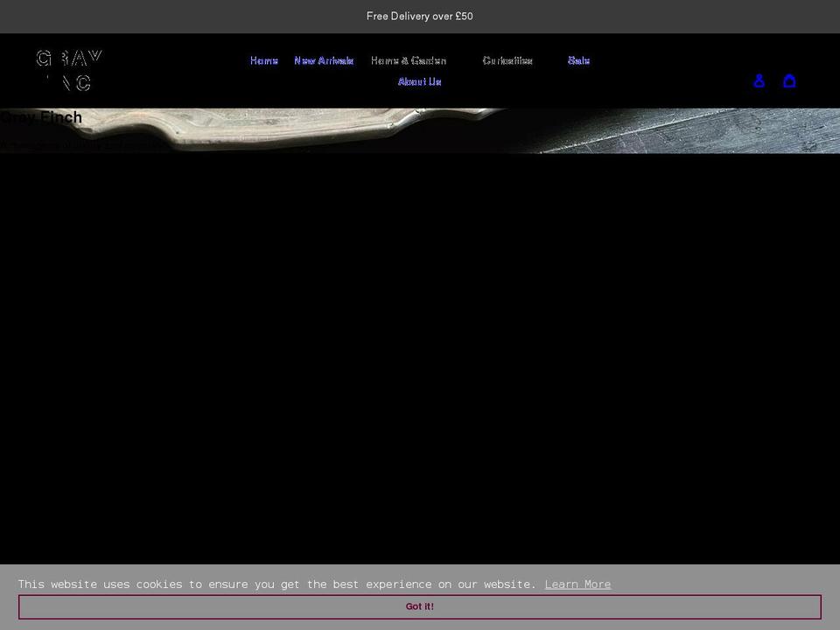Dismiss the cookie notice with Got it button

click(x=420, y=606)
